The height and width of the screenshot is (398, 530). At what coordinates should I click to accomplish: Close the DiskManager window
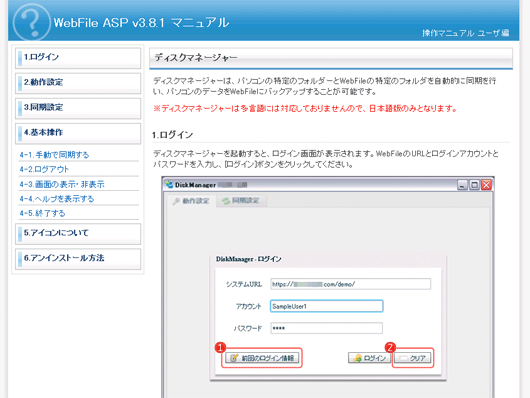click(486, 185)
